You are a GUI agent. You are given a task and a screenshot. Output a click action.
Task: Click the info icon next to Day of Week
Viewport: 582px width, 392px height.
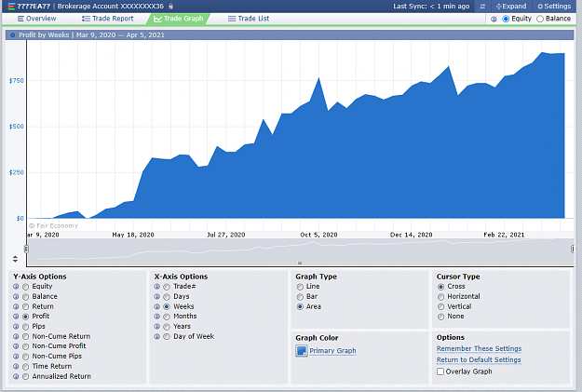click(157, 336)
